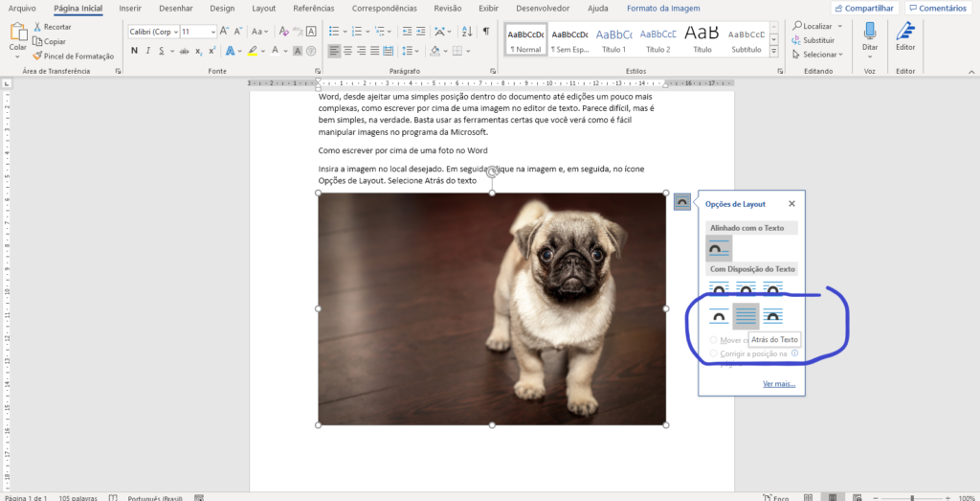The image size is (980, 501).
Task: Close the Opções de Layout panel
Action: [791, 203]
